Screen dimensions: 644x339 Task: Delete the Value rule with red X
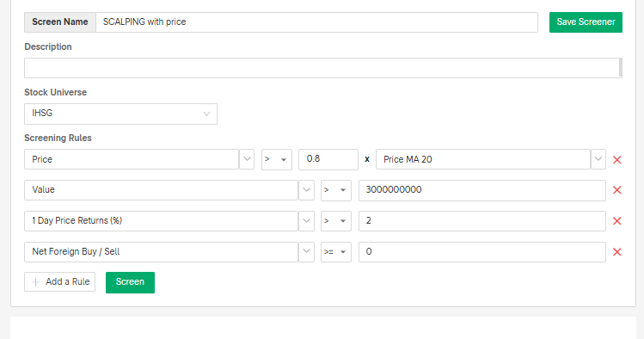(616, 190)
